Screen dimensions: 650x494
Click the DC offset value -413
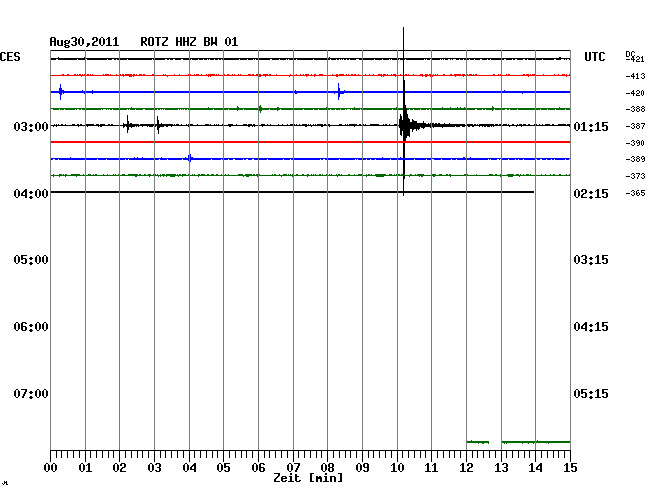click(x=635, y=76)
